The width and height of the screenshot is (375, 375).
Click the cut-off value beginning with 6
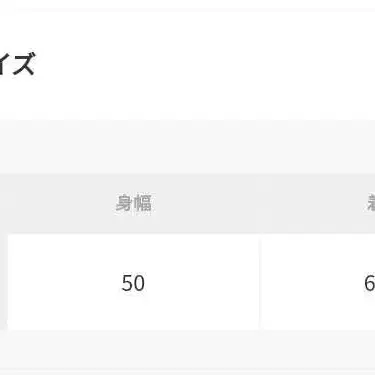tap(369, 284)
